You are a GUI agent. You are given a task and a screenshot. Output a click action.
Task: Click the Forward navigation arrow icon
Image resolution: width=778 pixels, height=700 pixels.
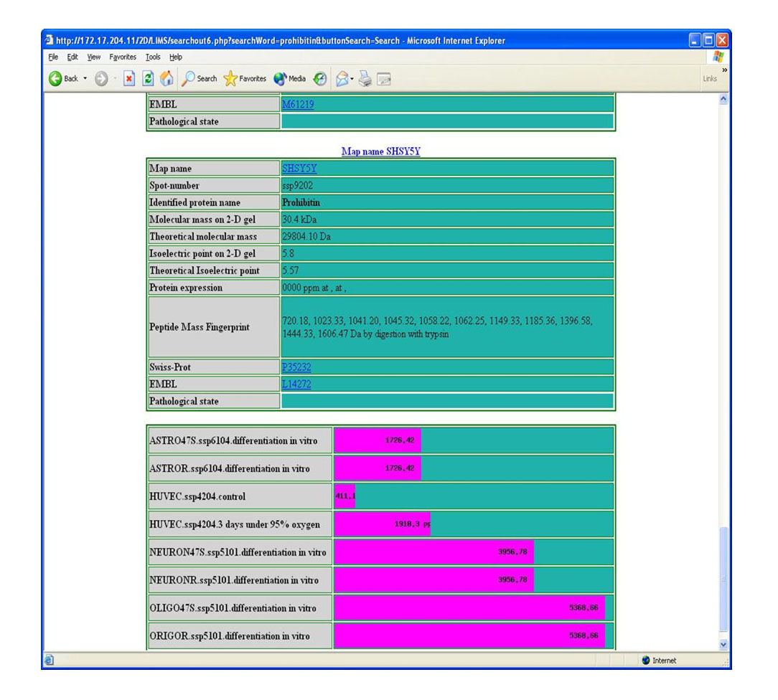click(101, 78)
